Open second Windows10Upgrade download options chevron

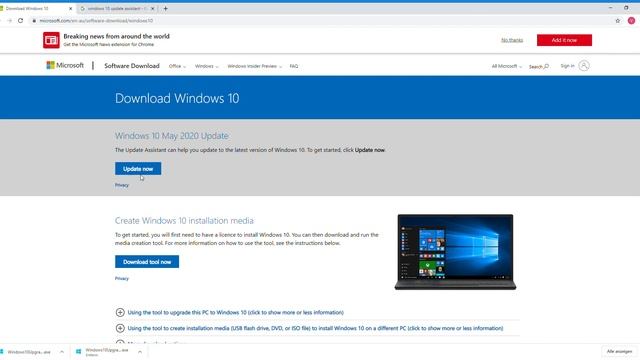coord(140,352)
